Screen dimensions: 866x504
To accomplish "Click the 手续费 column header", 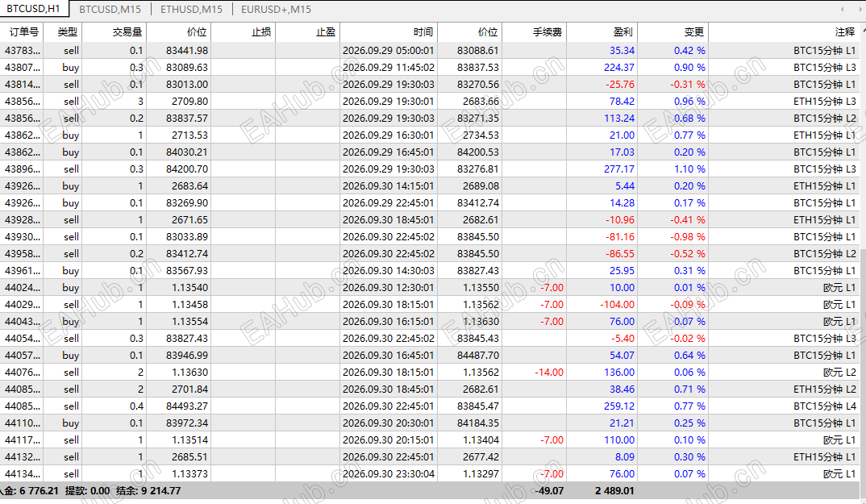I will click(535, 32).
